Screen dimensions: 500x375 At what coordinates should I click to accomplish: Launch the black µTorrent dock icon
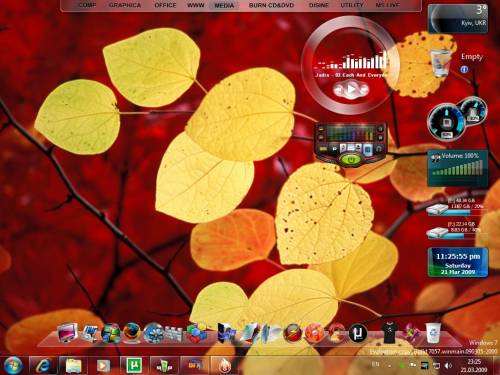[358, 333]
